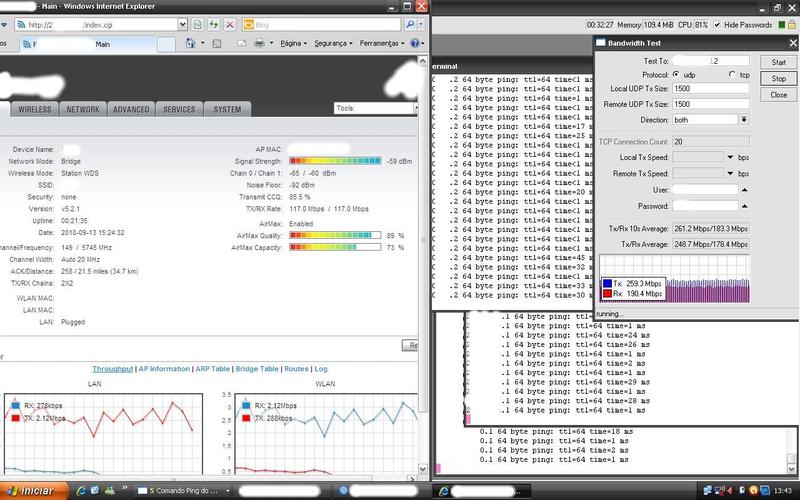Click the Local UDP Tx Size field
The height and width of the screenshot is (500, 800).
[710, 89]
